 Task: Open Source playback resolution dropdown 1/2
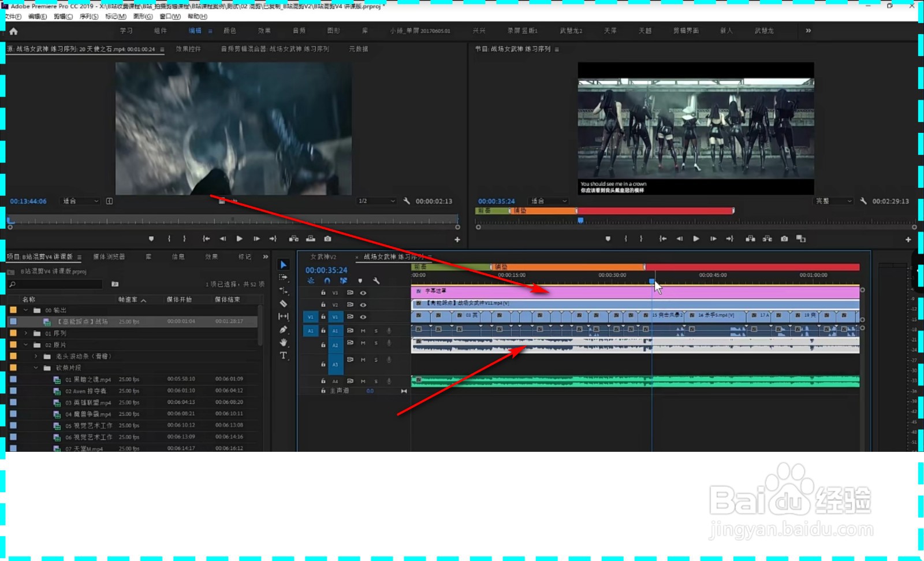point(377,201)
